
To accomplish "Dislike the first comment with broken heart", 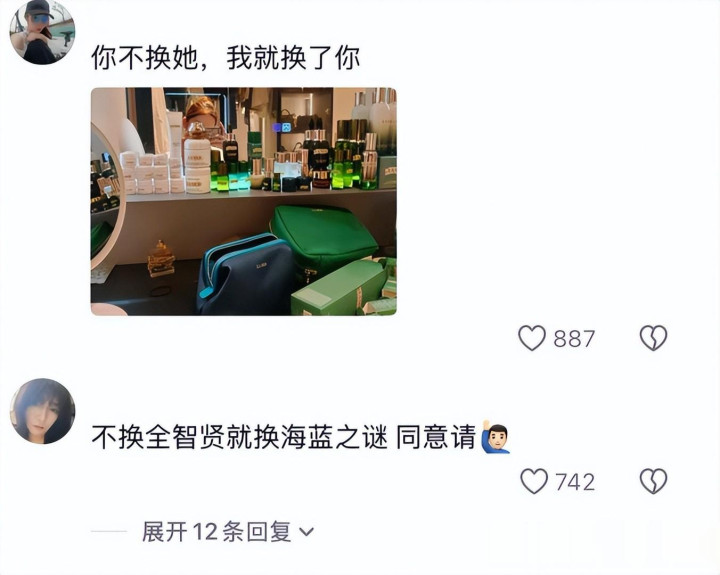I will tap(653, 338).
